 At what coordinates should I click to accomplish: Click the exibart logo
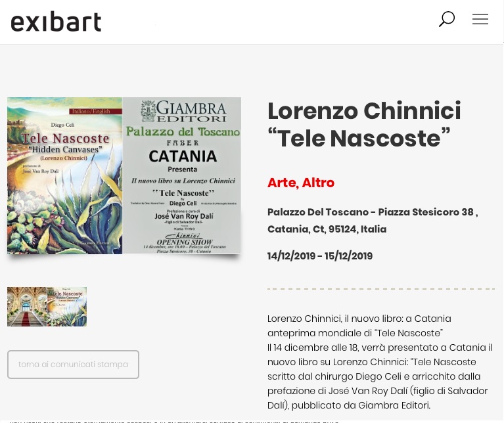coord(57,22)
